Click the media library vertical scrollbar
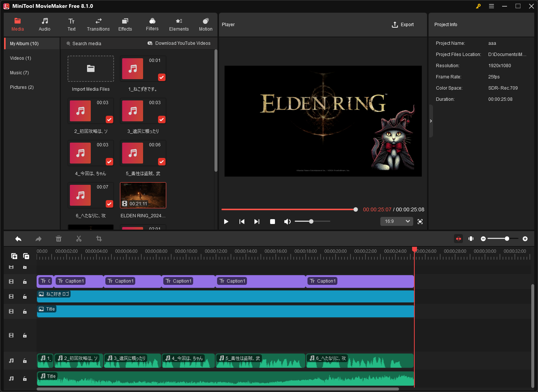This screenshot has height=392, width=538. coord(216,111)
